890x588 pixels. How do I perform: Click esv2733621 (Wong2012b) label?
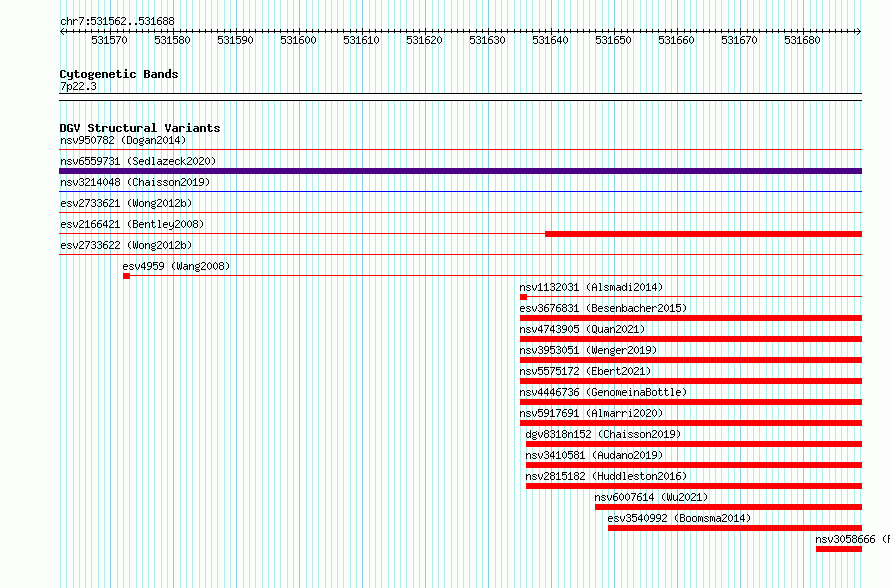tap(126, 203)
